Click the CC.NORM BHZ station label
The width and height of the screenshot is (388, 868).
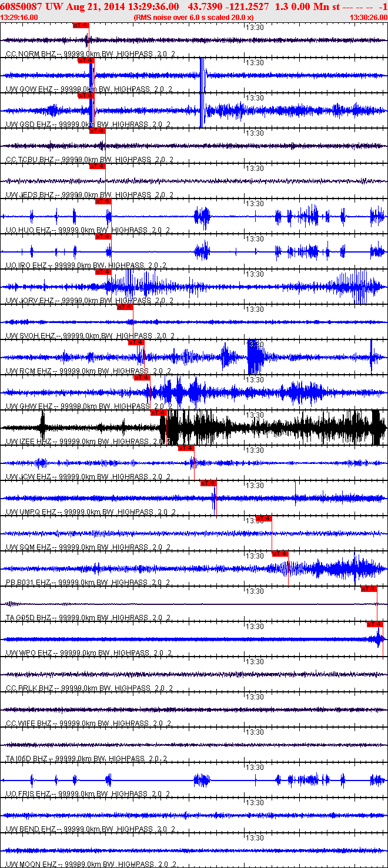tap(29, 54)
